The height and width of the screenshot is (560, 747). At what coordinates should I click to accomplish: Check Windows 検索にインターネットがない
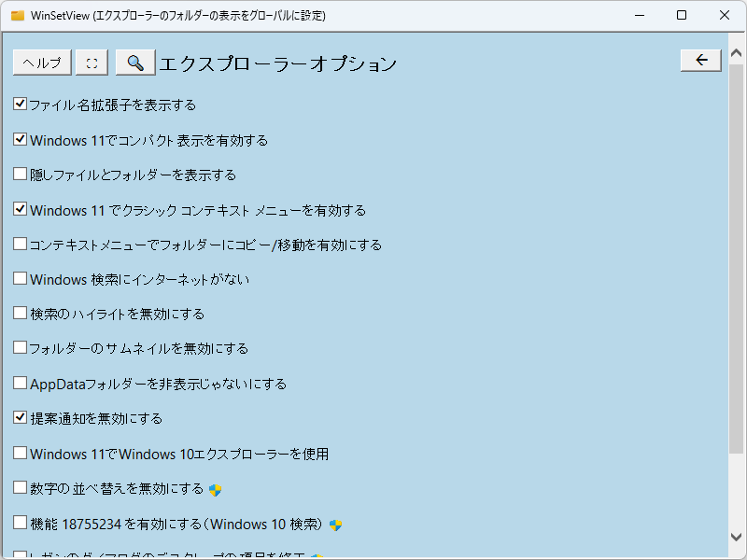tap(20, 278)
